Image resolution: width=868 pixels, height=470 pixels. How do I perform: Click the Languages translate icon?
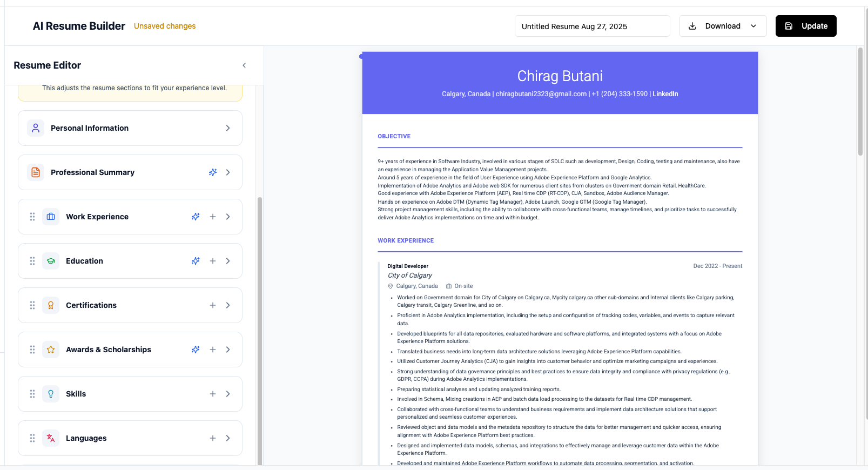coord(51,438)
